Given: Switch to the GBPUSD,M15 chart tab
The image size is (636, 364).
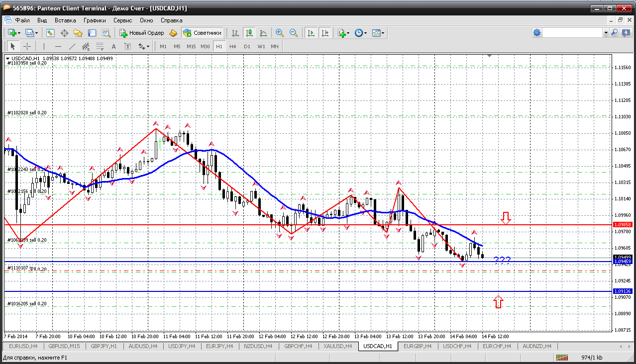Looking at the screenshot, I should (x=64, y=346).
